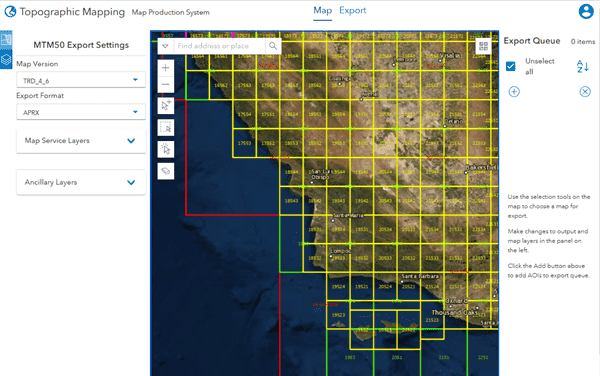600x376 pixels.
Task: Click the Lompoc map label
Action: 341,251
